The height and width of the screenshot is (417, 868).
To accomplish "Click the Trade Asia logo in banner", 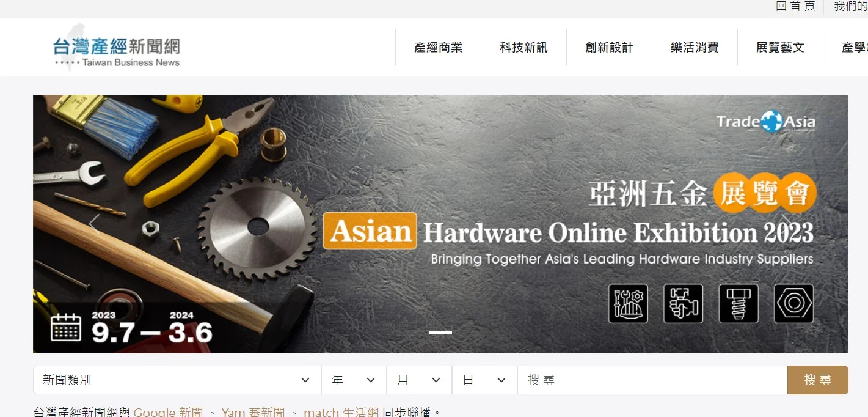I will click(x=765, y=121).
